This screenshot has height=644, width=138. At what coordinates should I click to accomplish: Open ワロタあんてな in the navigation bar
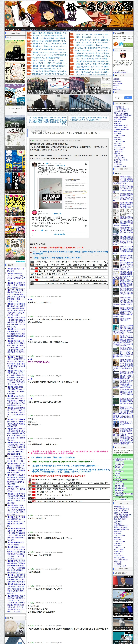click(x=68, y=30)
